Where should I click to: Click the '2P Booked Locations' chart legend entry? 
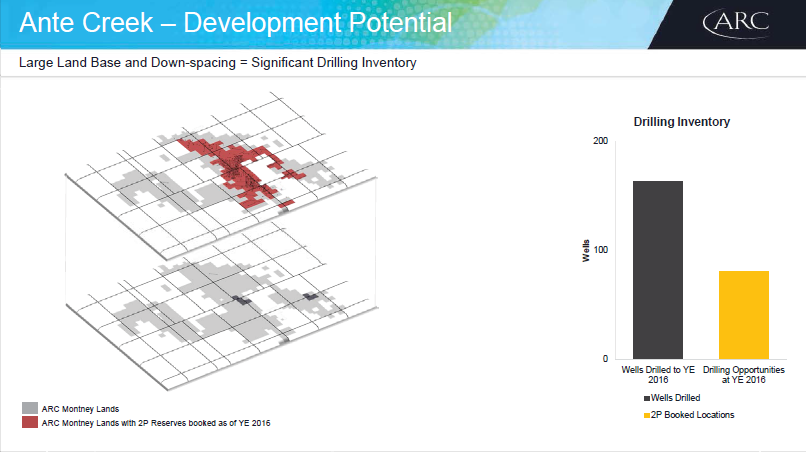click(689, 415)
